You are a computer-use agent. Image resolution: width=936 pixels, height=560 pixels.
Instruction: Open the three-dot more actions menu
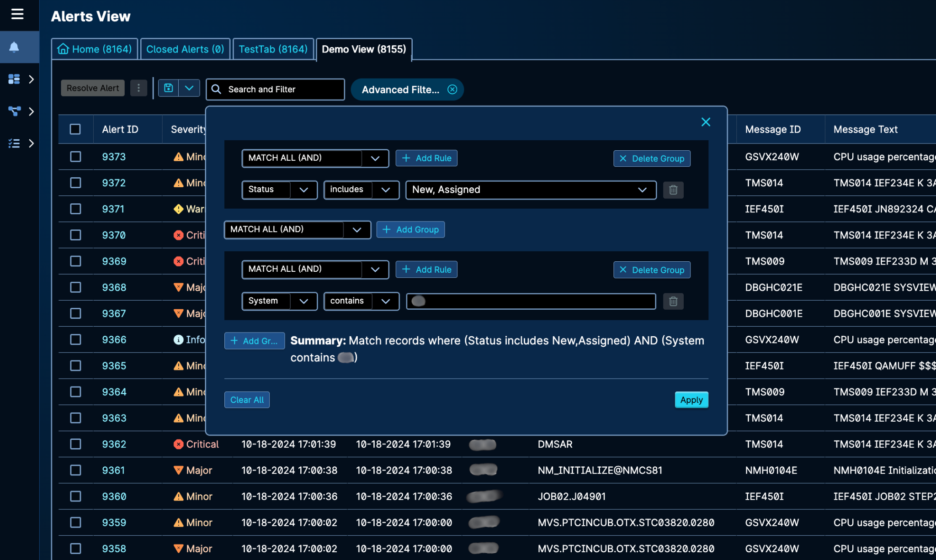pyautogui.click(x=138, y=88)
